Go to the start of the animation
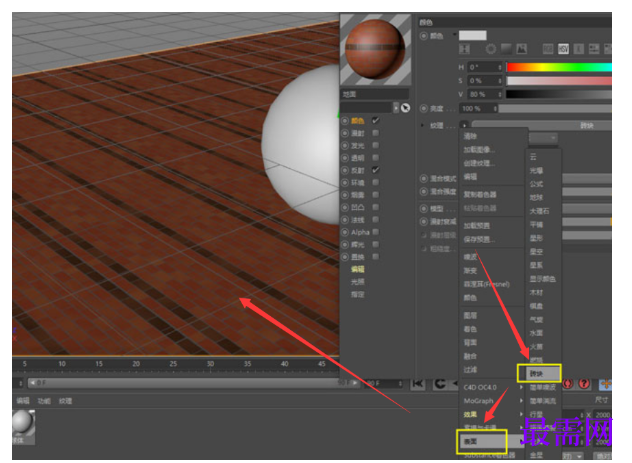Viewport: 632px width, 463px height. (x=418, y=384)
